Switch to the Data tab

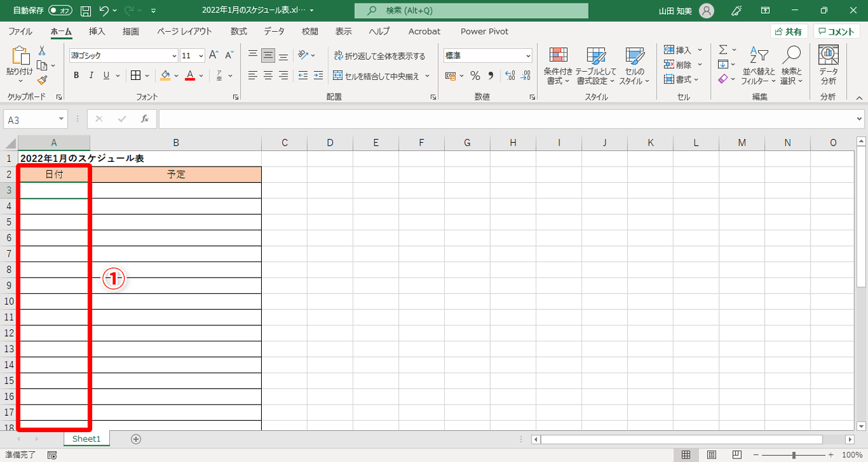click(275, 31)
